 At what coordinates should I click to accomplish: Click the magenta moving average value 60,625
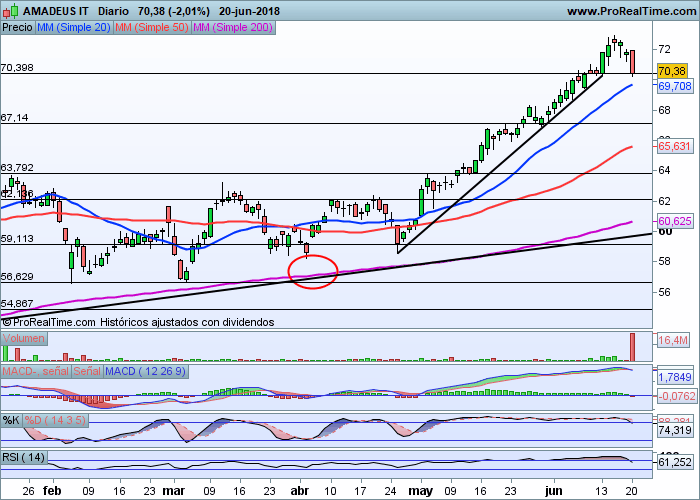point(675,221)
